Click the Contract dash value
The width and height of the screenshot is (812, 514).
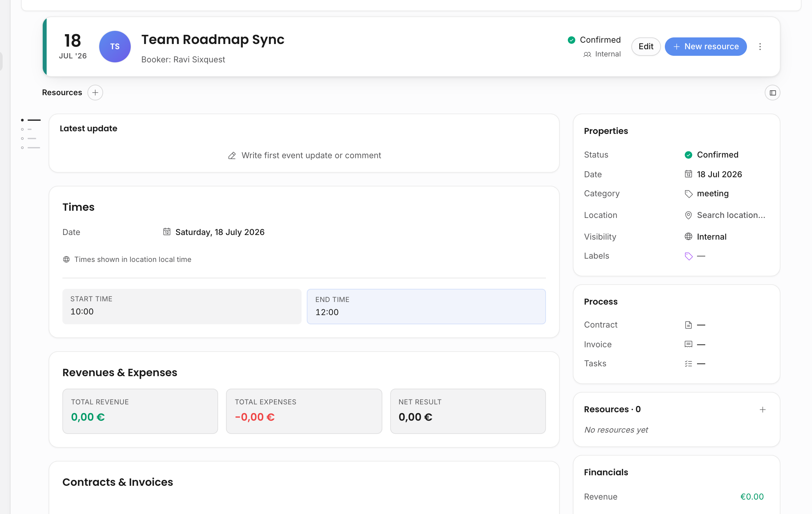point(701,325)
